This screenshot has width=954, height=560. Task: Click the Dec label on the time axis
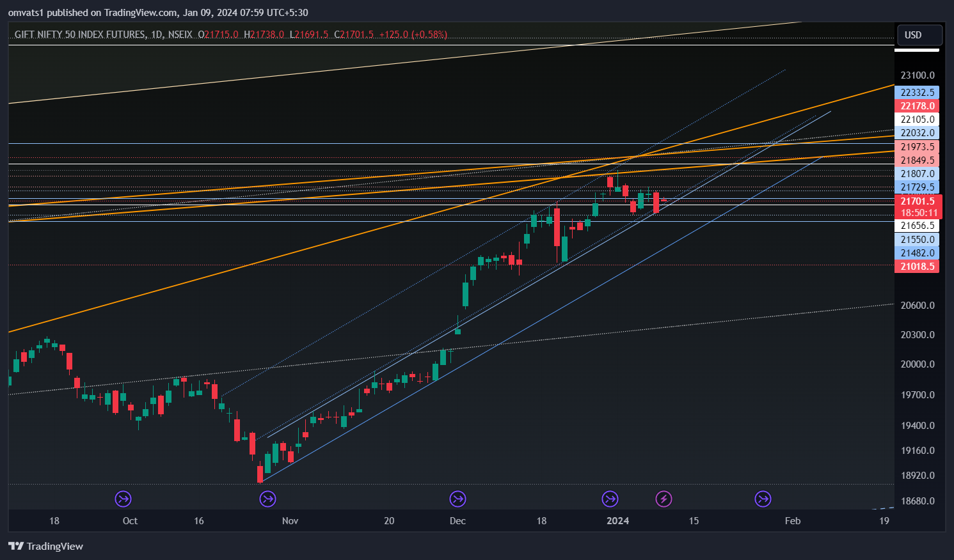(457, 521)
